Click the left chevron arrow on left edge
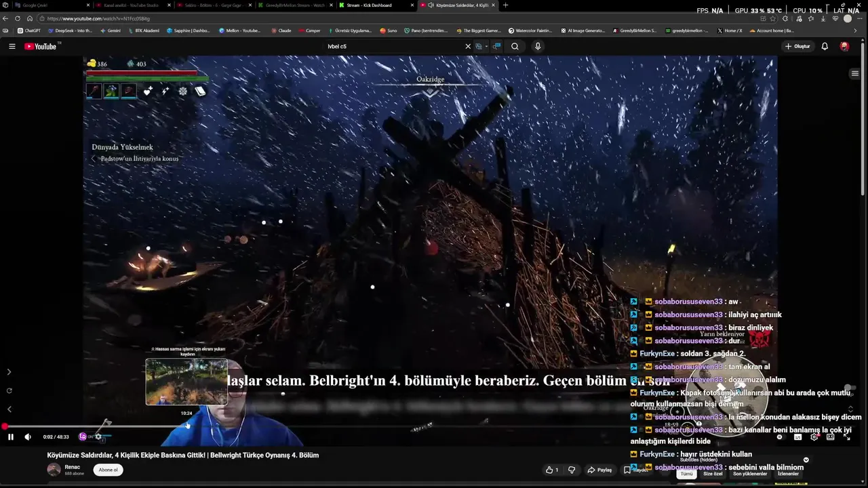The width and height of the screenshot is (868, 488). [x=9, y=409]
